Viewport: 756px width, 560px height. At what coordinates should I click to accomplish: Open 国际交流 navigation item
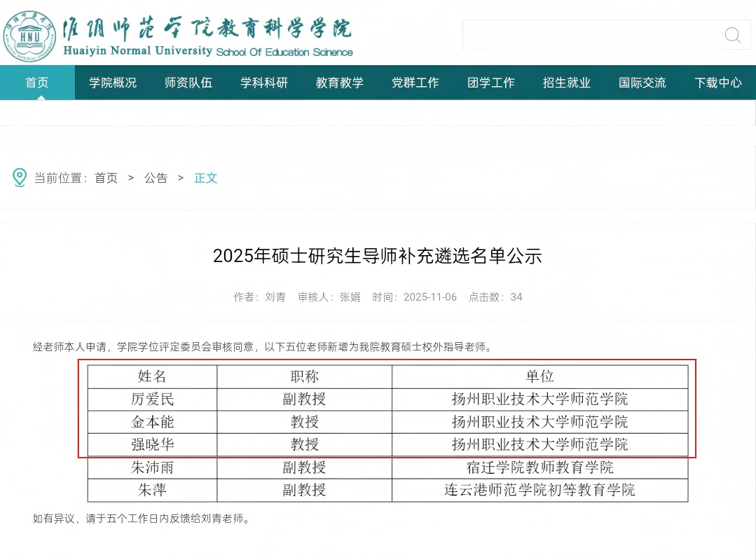(642, 83)
